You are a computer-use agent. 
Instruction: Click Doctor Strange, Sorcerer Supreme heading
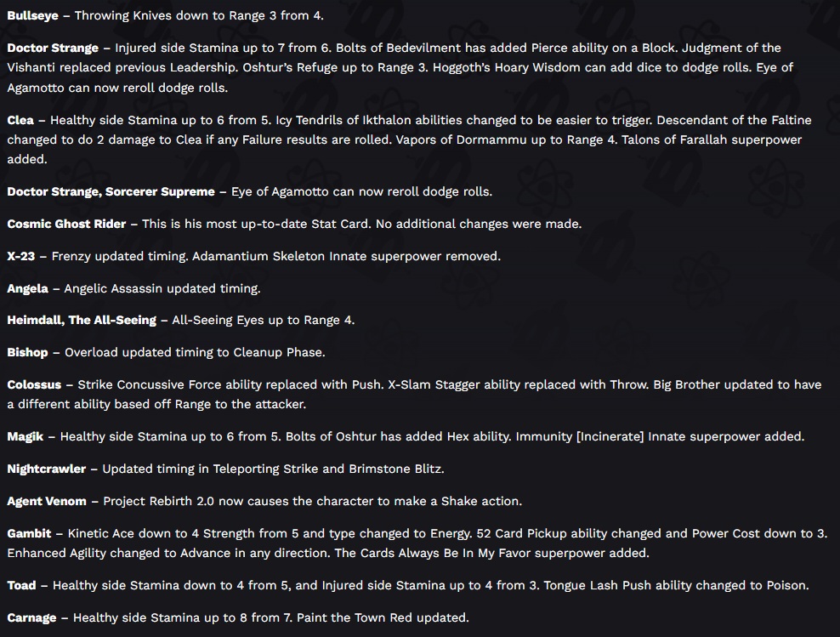[x=111, y=192]
